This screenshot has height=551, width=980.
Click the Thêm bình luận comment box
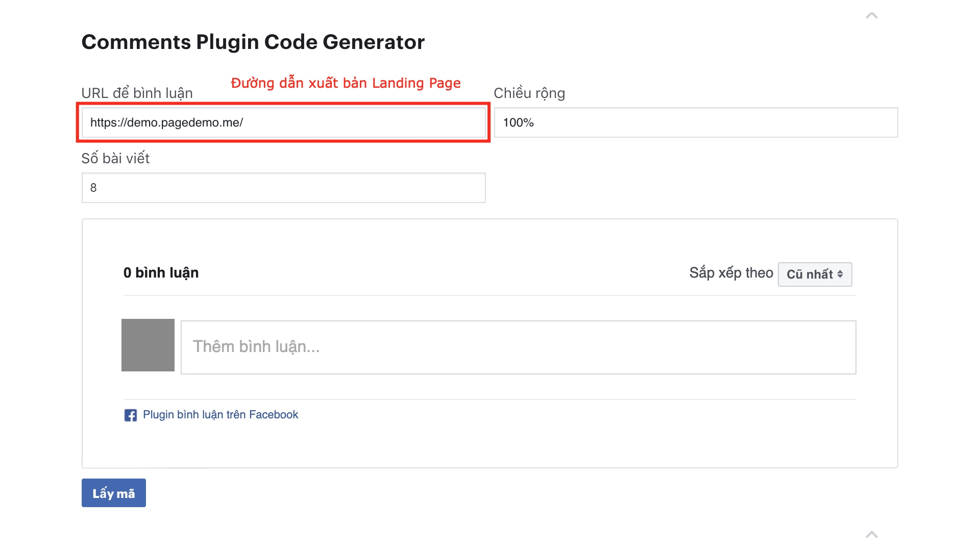(x=518, y=347)
